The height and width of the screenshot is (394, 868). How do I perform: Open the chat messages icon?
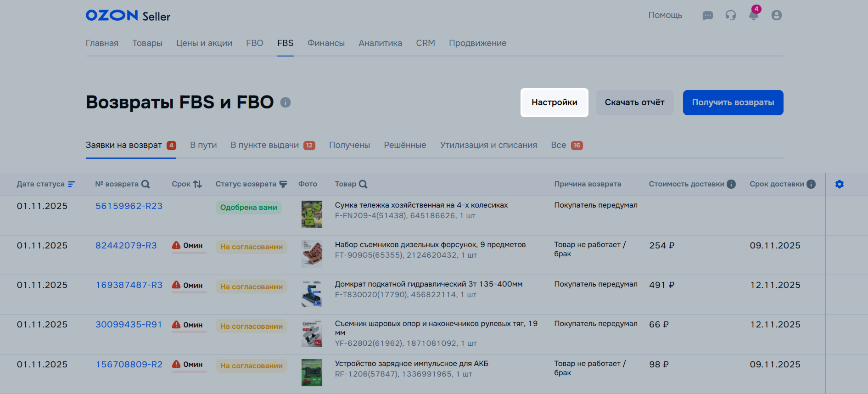coord(707,16)
